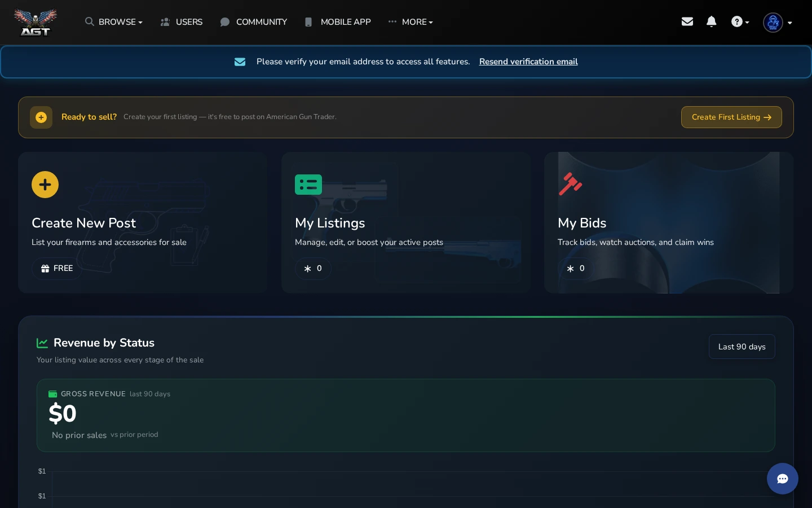Open the messages envelope icon in header
This screenshot has height=508, width=812.
click(x=687, y=21)
